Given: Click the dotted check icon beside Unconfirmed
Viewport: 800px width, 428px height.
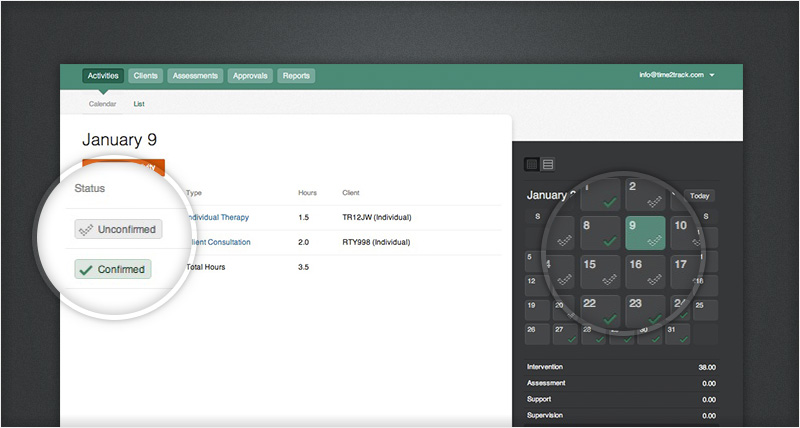Looking at the screenshot, I should pyautogui.click(x=85, y=230).
